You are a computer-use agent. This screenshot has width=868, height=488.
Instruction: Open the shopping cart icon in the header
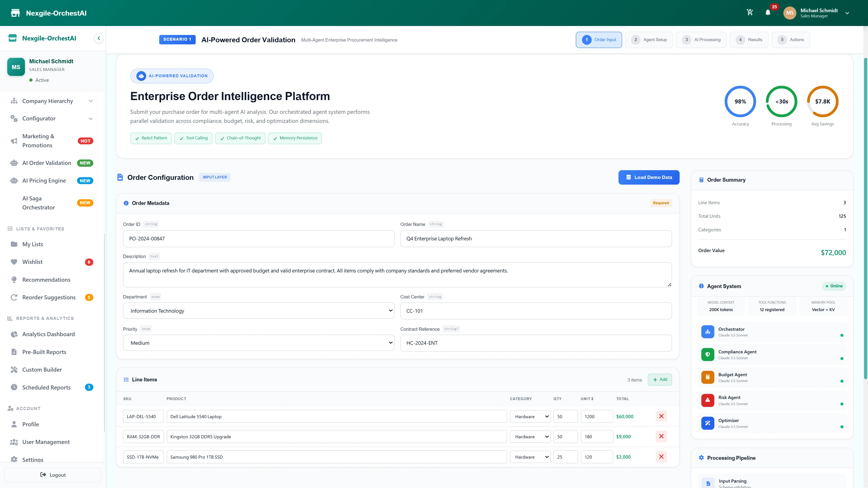tap(750, 12)
